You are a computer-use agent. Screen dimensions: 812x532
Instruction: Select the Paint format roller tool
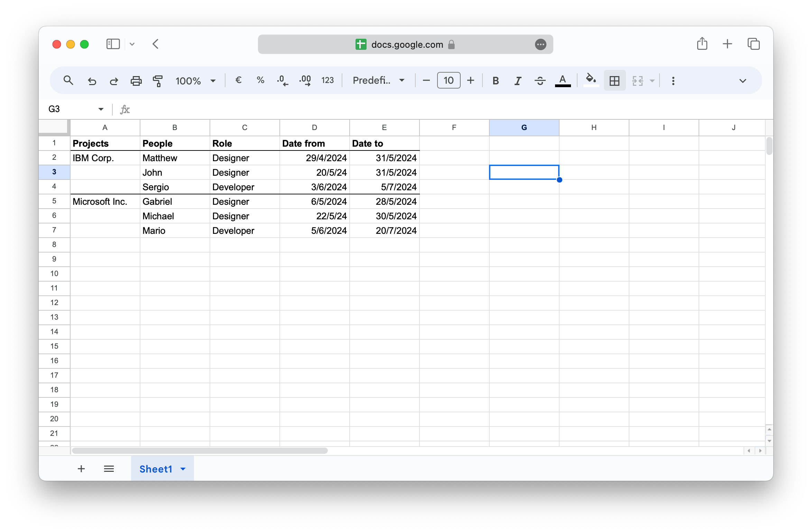pos(158,81)
